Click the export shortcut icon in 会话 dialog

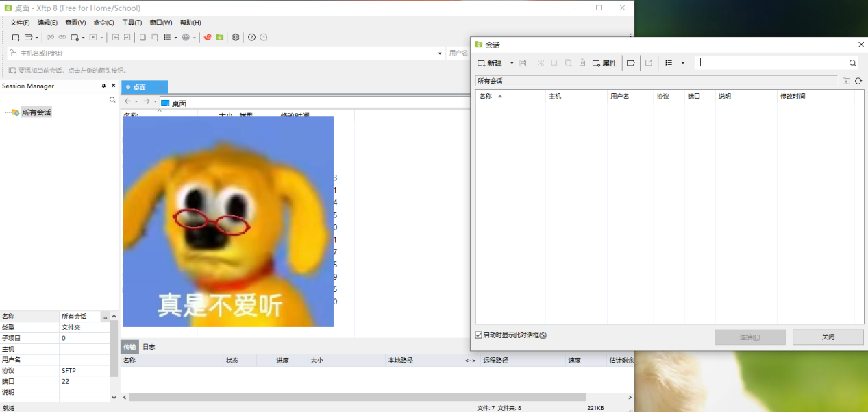point(649,63)
